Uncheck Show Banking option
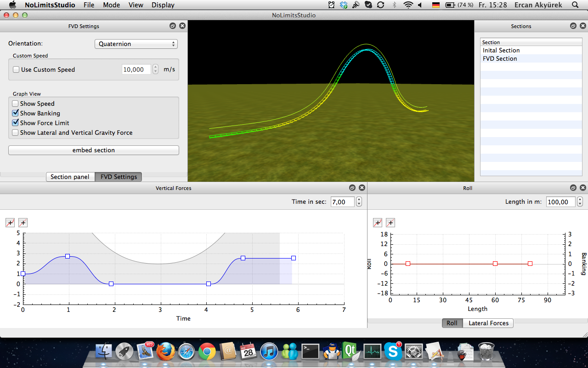 [16, 113]
